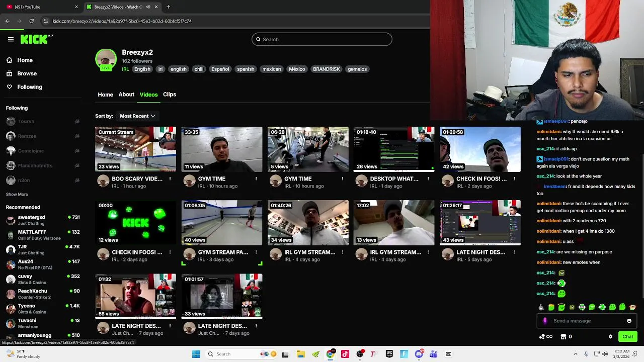Open Epic Games Launcher from taskbar
Viewport: 644px width, 362px height.
pyautogui.click(x=389, y=354)
